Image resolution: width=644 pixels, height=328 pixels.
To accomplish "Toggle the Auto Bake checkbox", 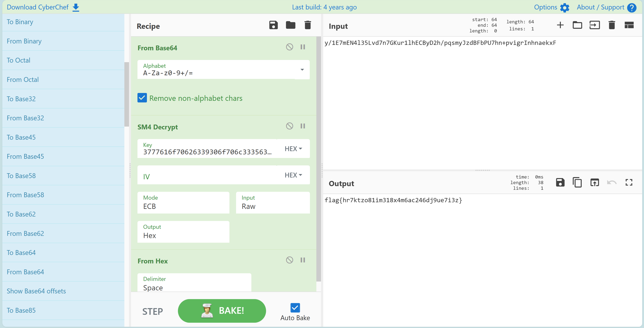I will (x=295, y=308).
